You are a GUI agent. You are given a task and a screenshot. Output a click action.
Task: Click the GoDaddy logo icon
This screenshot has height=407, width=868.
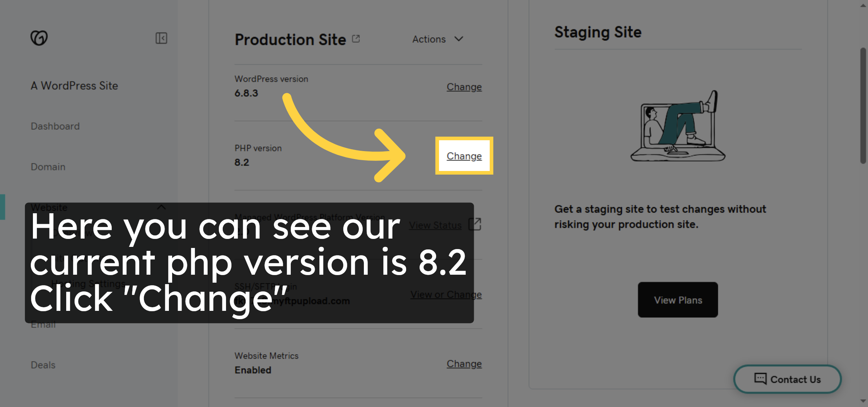pos(39,37)
